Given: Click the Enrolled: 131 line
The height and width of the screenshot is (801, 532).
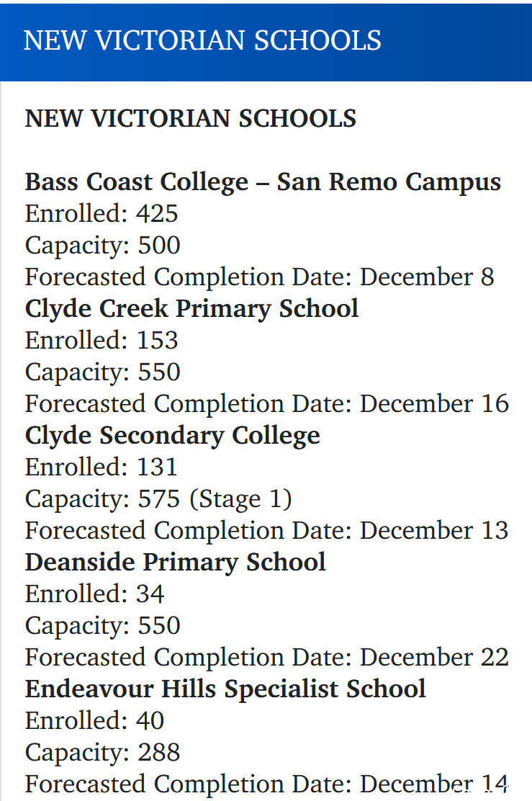Looking at the screenshot, I should pyautogui.click(x=101, y=467).
